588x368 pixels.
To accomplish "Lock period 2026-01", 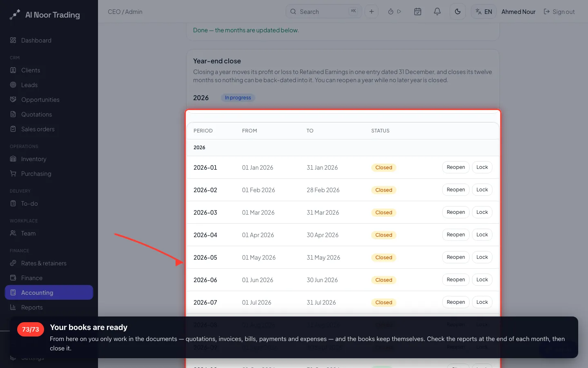I will click(482, 167).
